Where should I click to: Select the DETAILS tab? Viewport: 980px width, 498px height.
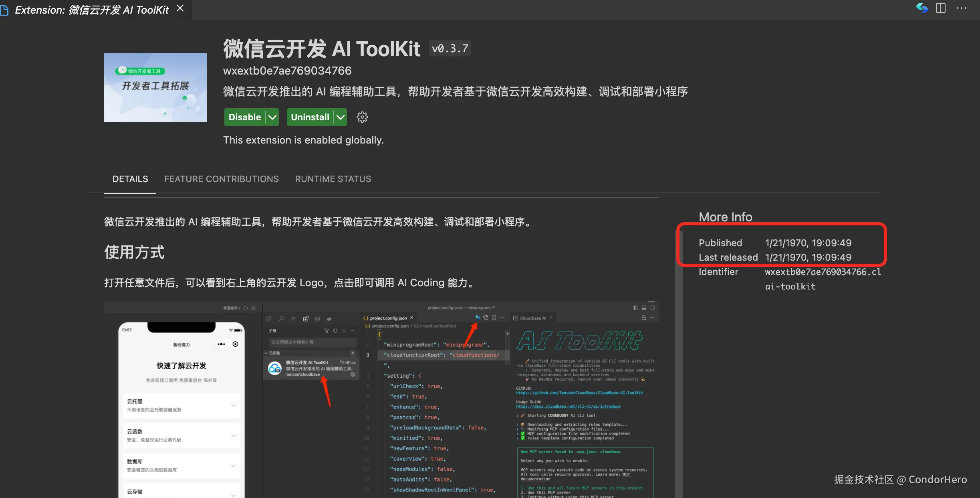pyautogui.click(x=130, y=179)
